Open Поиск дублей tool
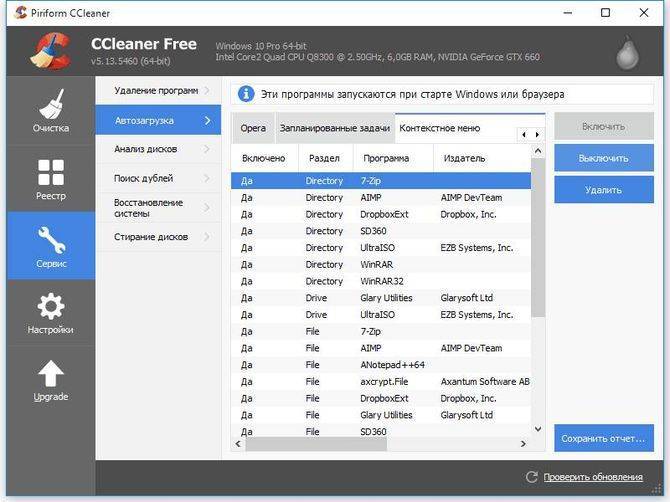670x502 pixels. coord(158,178)
